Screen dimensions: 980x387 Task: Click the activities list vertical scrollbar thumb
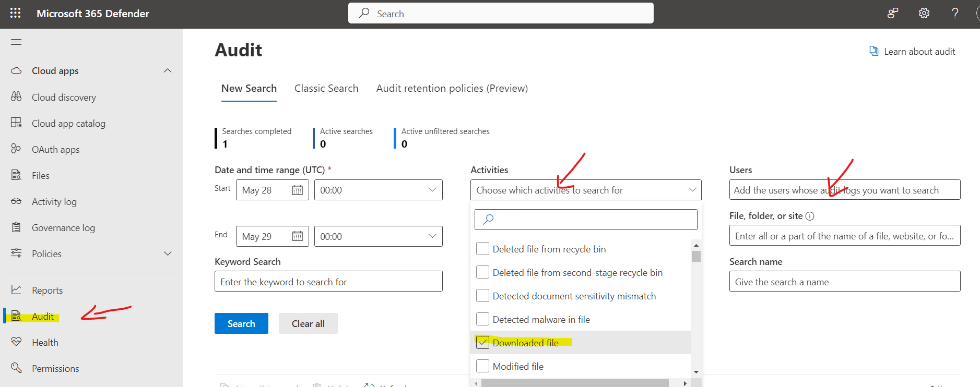pyautogui.click(x=696, y=256)
